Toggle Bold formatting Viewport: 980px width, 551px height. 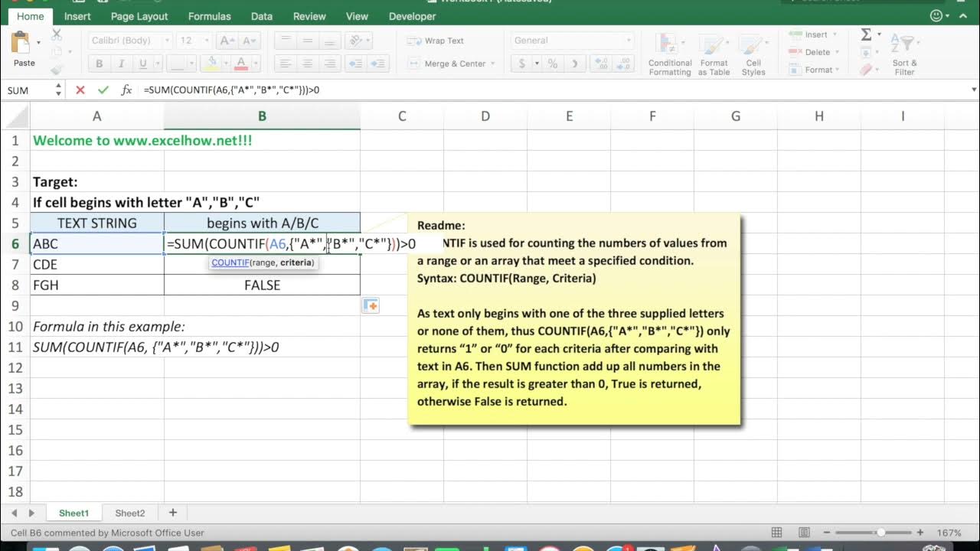tap(100, 64)
